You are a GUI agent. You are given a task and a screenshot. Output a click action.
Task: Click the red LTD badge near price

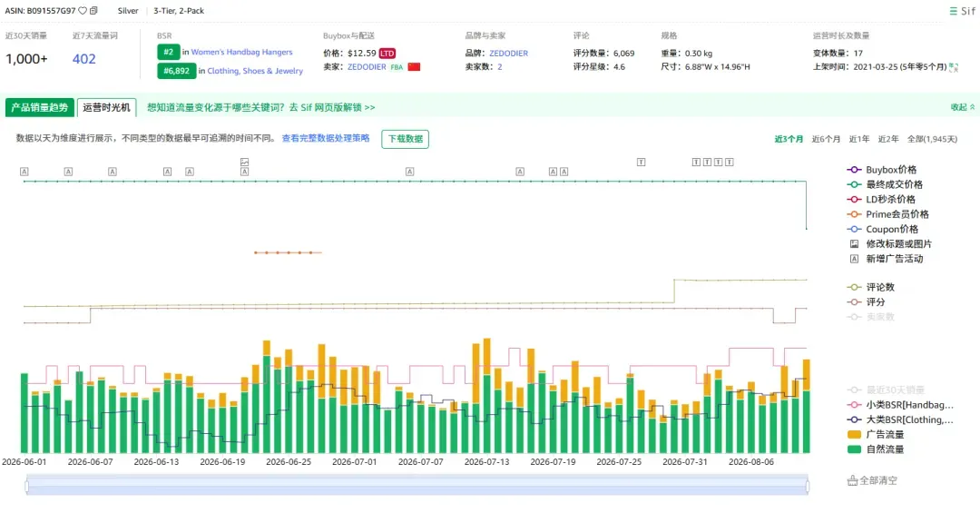[x=387, y=54]
